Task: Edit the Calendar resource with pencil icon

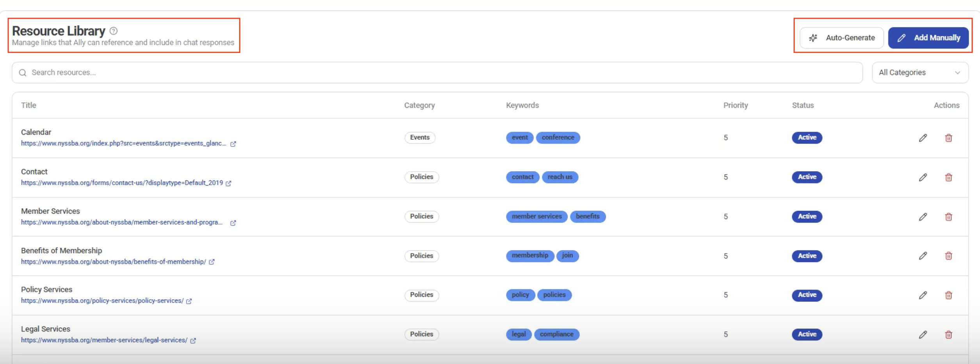Action: pyautogui.click(x=923, y=138)
